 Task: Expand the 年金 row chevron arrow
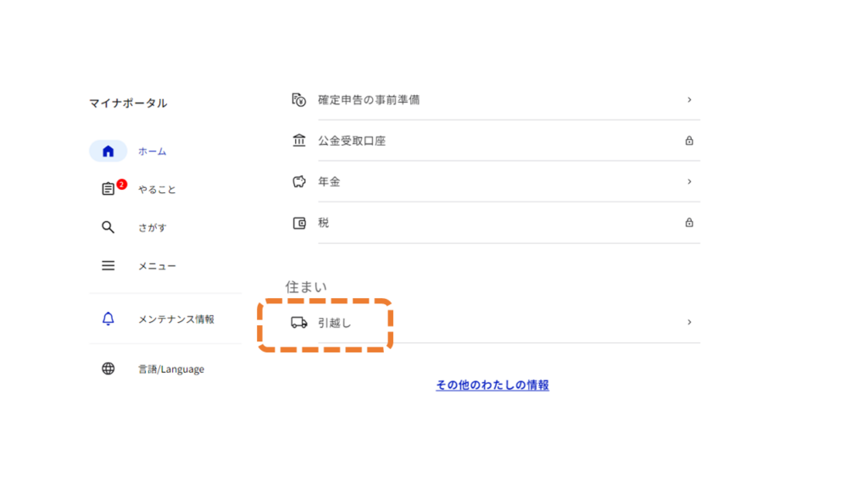click(689, 182)
